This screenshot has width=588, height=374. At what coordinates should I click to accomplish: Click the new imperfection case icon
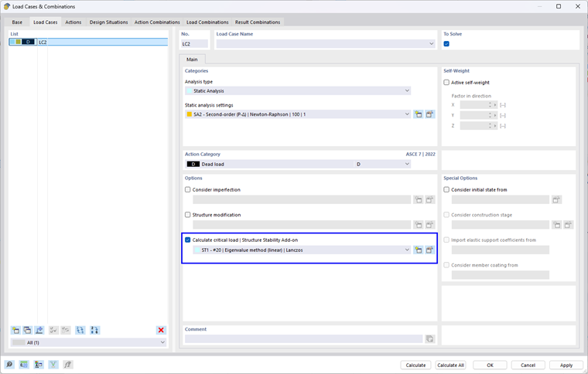click(x=418, y=200)
